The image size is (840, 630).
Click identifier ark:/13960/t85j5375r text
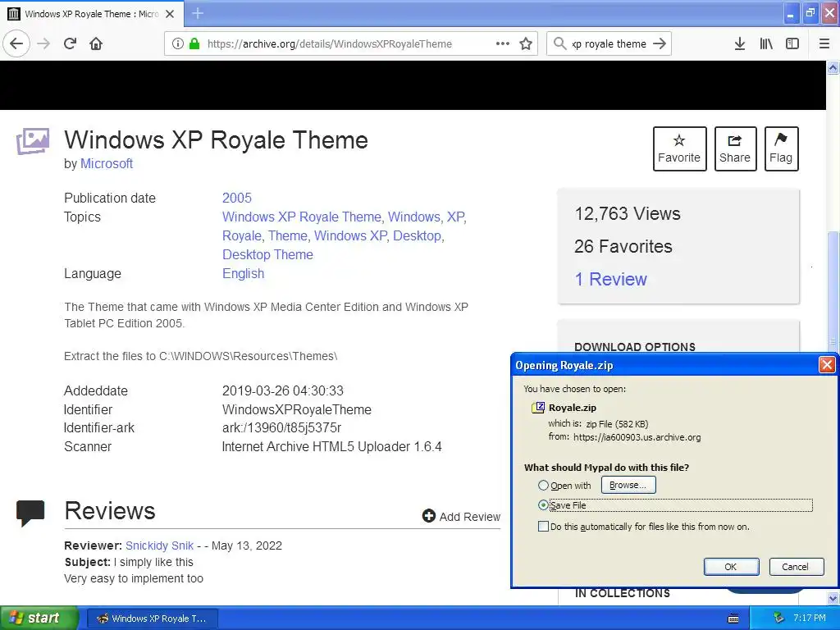point(282,428)
